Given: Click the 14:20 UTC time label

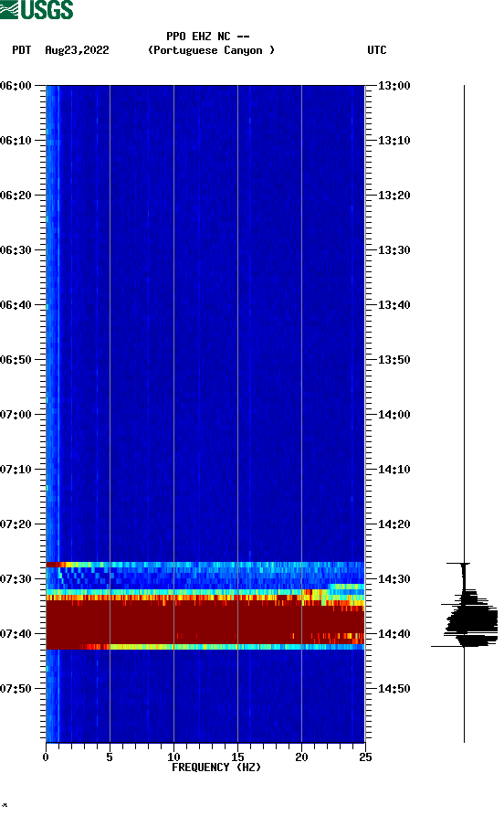Looking at the screenshot, I should coord(394,524).
